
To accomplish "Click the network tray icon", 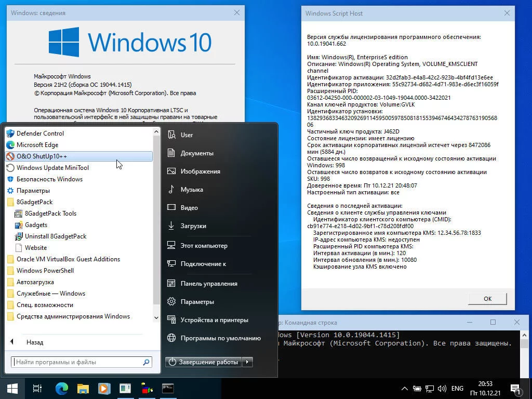I will point(430,389).
